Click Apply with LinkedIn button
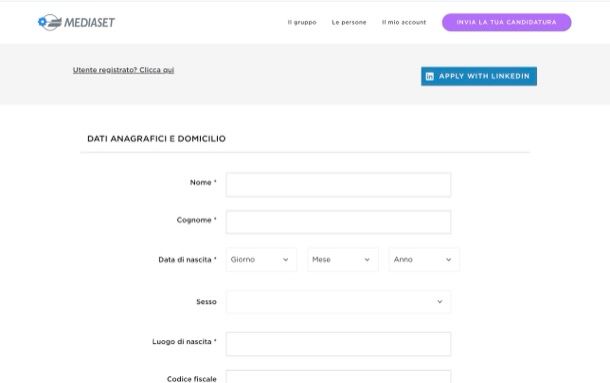Image resolution: width=610 pixels, height=383 pixels. (479, 76)
